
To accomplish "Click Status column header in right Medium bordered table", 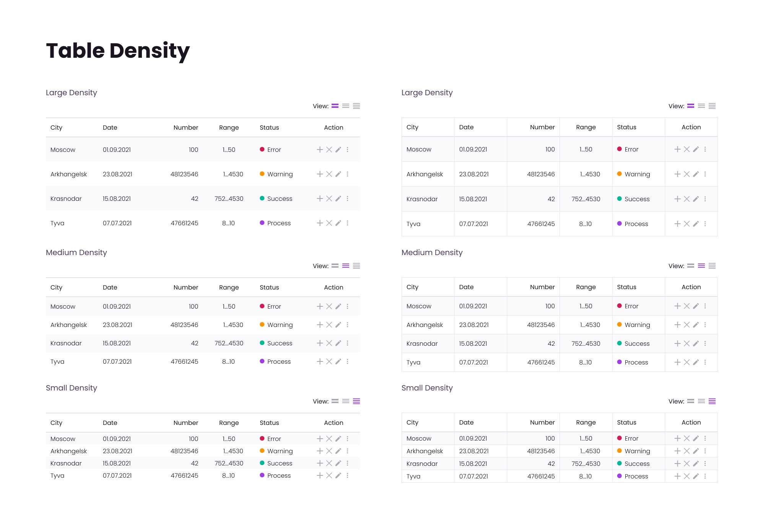I will coord(626,287).
